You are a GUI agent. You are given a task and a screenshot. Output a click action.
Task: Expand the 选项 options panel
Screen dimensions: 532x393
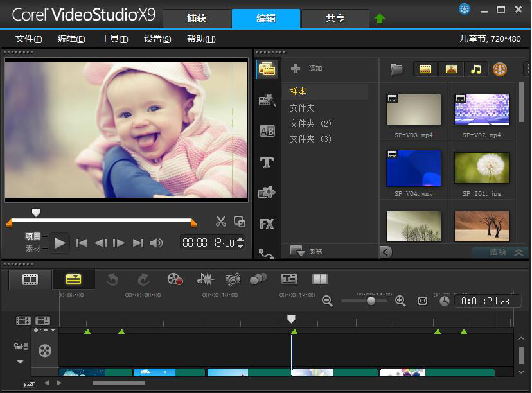(500, 252)
